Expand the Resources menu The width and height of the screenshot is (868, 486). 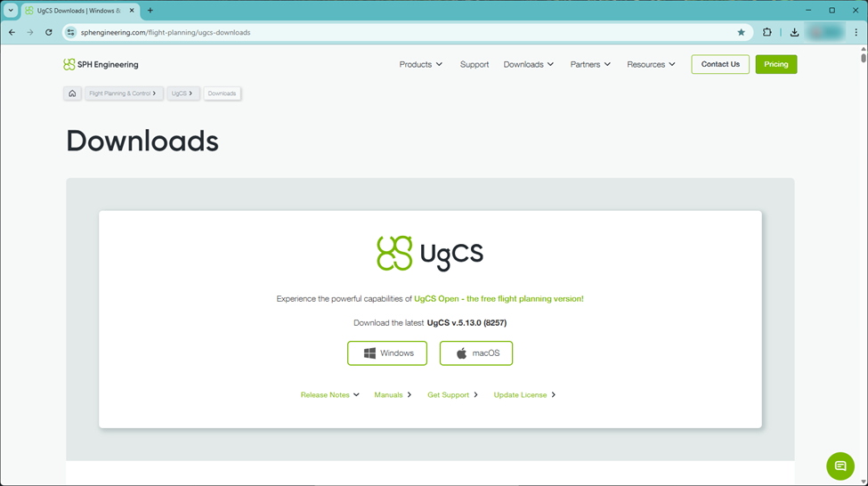(x=651, y=64)
